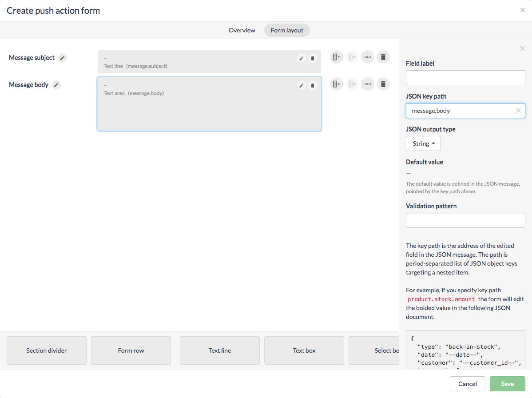The image size is (532, 398).
Task: Switch to the Overview tab
Action: (242, 30)
